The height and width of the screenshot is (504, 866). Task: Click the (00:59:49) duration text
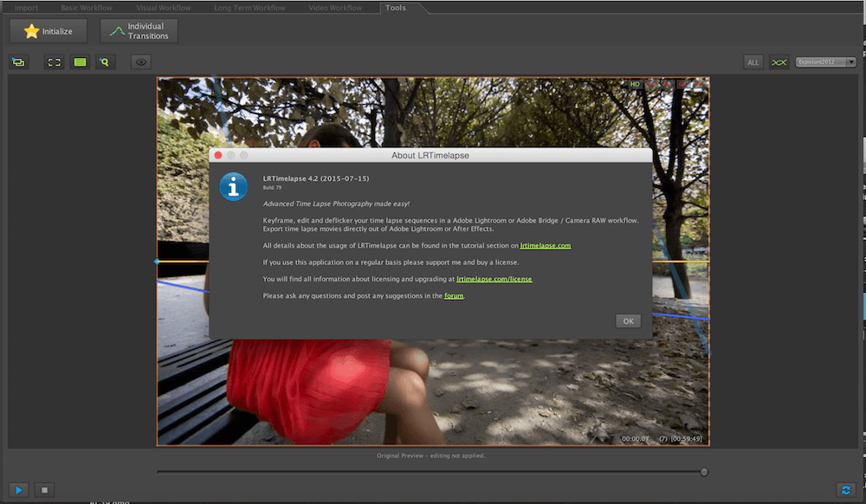pyautogui.click(x=687, y=439)
